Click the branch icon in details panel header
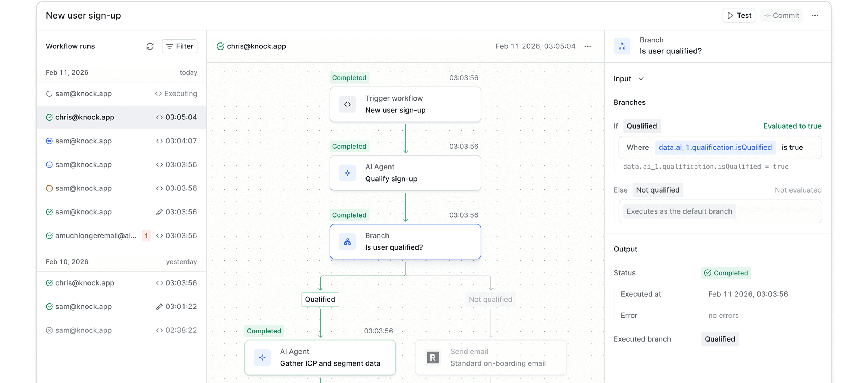The image size is (868, 383). (622, 46)
